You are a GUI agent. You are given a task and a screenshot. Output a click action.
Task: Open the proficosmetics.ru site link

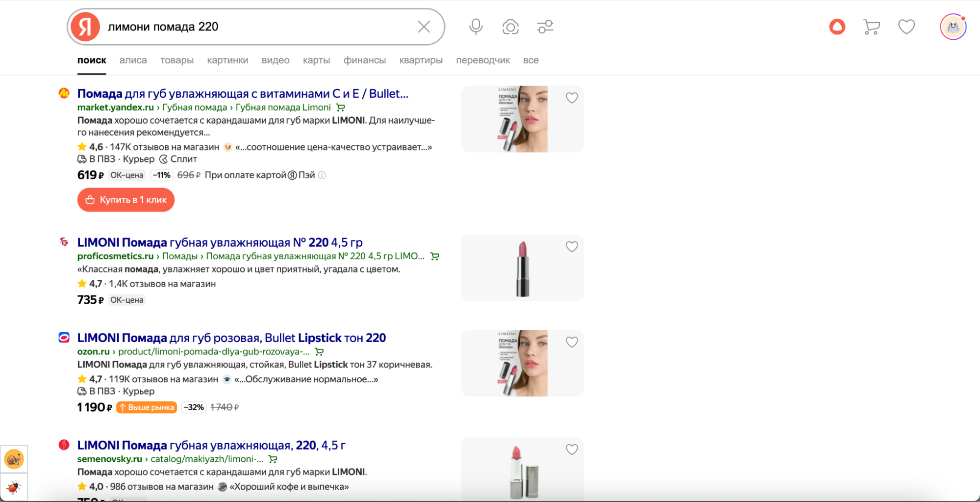(x=116, y=256)
